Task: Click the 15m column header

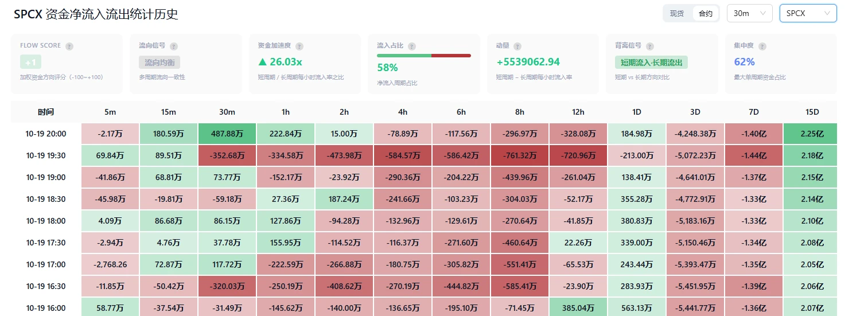Action: [169, 112]
